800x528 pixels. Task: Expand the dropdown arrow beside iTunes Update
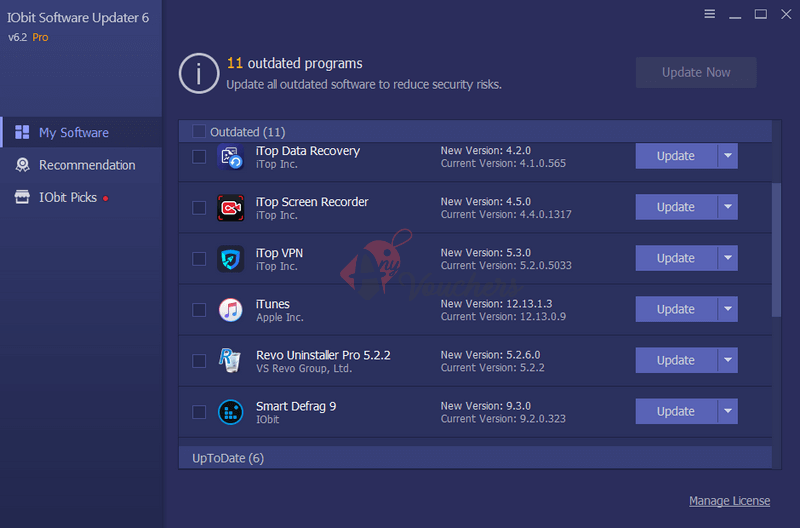click(728, 309)
